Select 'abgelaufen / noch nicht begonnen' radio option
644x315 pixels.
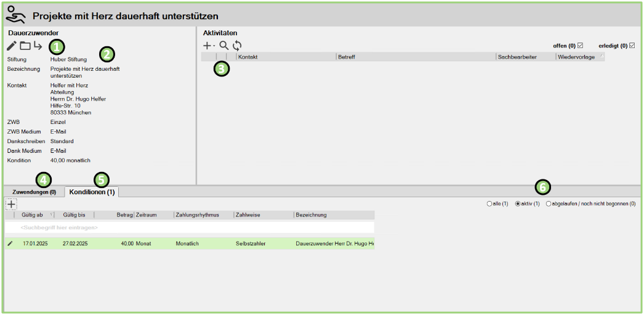tap(549, 203)
